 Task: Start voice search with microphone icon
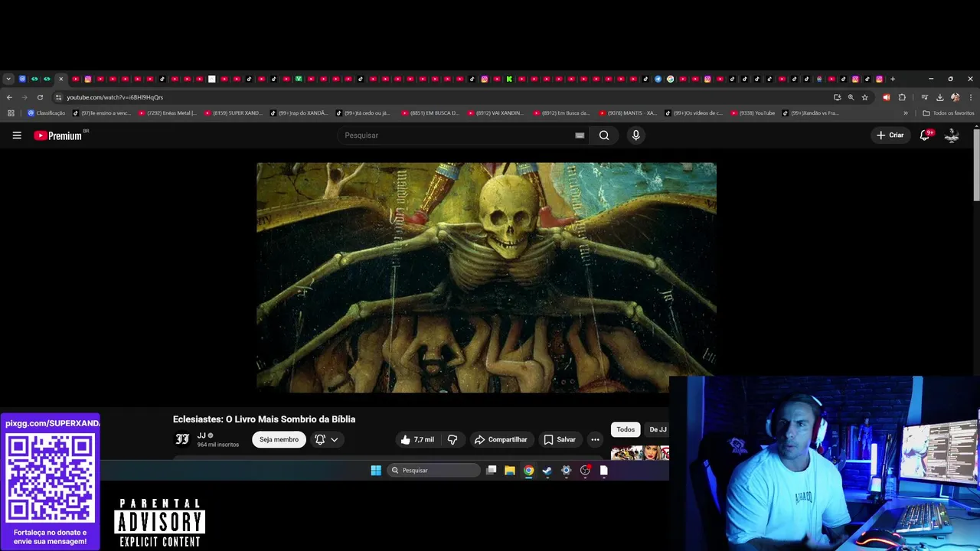tap(635, 135)
